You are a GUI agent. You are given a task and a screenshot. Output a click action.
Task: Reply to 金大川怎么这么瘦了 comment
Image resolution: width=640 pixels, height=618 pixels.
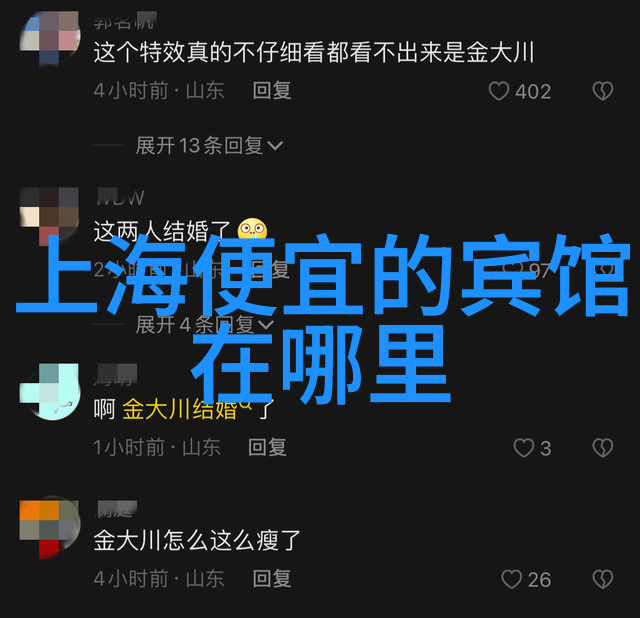pos(272,579)
